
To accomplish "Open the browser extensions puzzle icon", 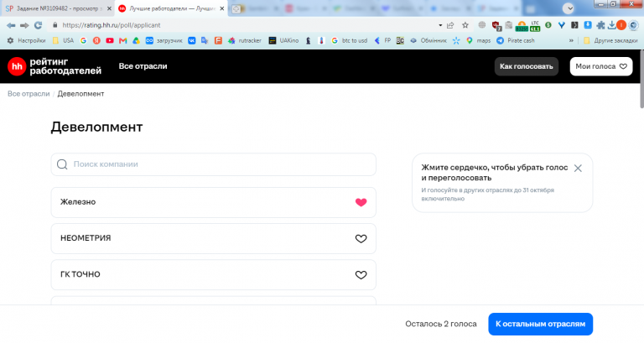I will pyautogui.click(x=600, y=25).
